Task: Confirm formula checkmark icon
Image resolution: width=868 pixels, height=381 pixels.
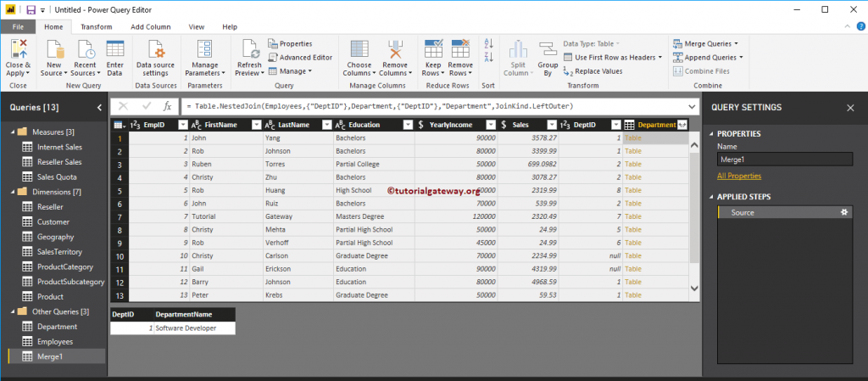Action: coord(147,106)
